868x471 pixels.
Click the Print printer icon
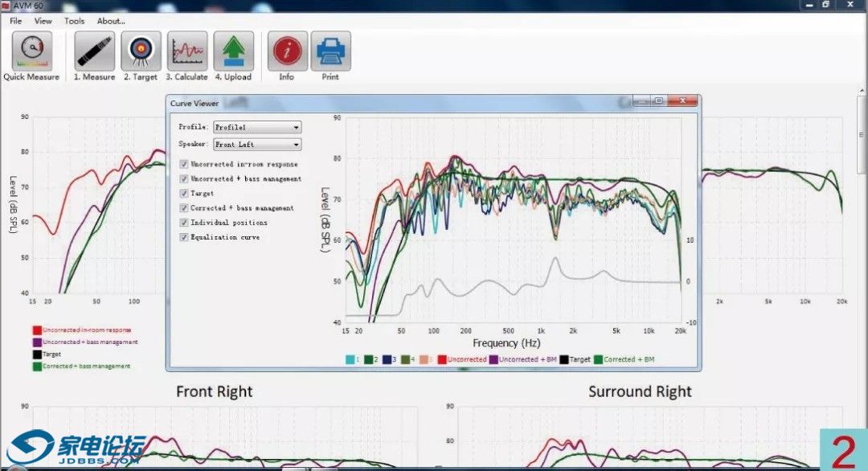click(330, 51)
